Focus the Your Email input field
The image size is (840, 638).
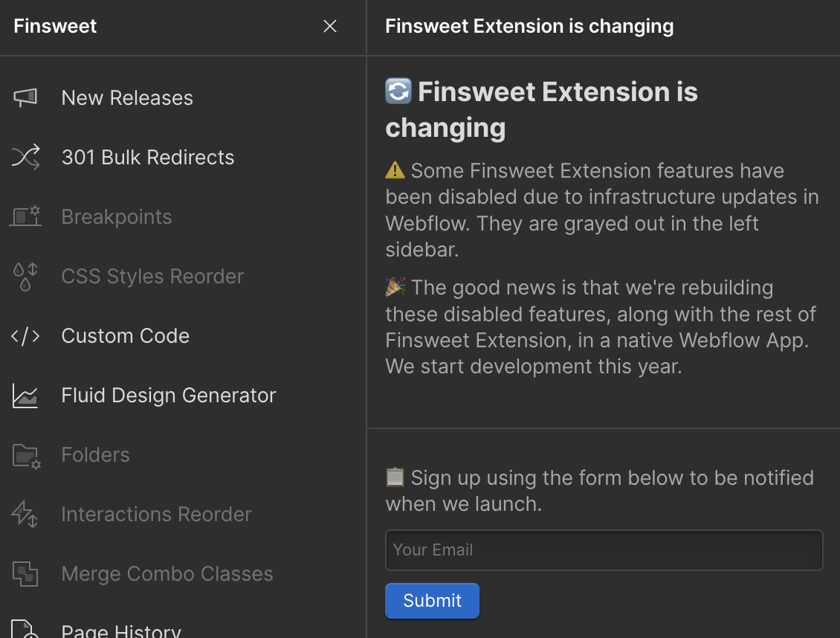[x=604, y=550]
